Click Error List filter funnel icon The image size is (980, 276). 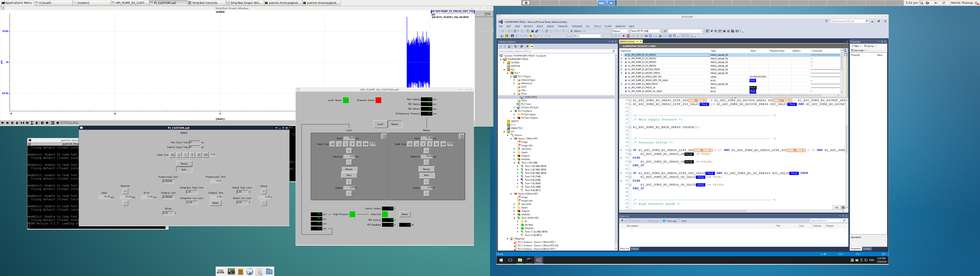pyautogui.click(x=622, y=221)
